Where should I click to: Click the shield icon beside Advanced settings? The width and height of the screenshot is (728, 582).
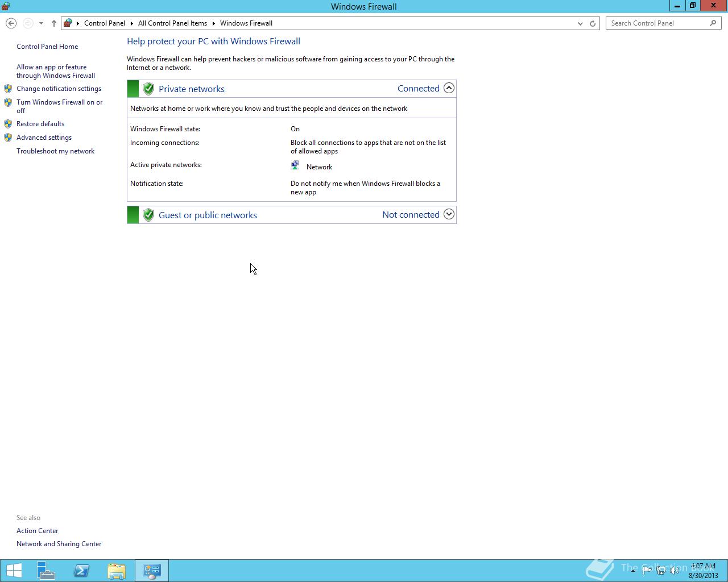[x=8, y=138]
